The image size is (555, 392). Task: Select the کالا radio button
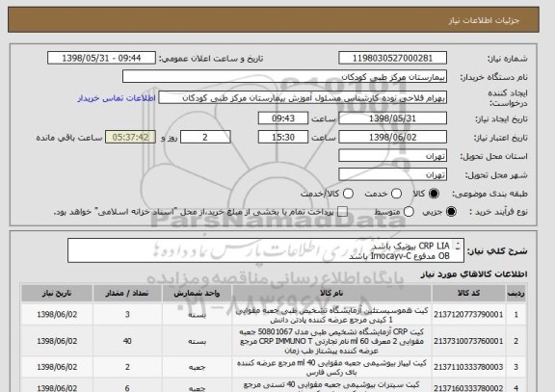click(434, 194)
